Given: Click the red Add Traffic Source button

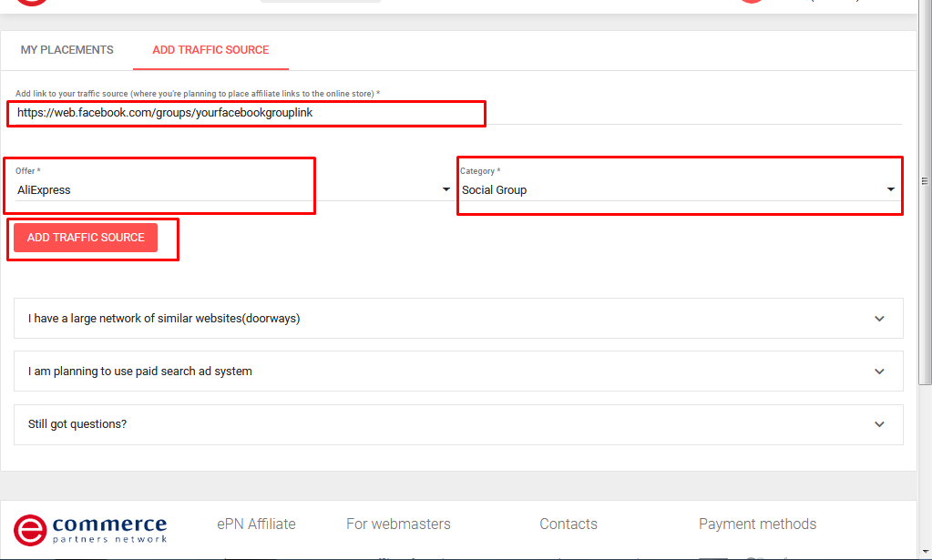Looking at the screenshot, I should tap(86, 238).
